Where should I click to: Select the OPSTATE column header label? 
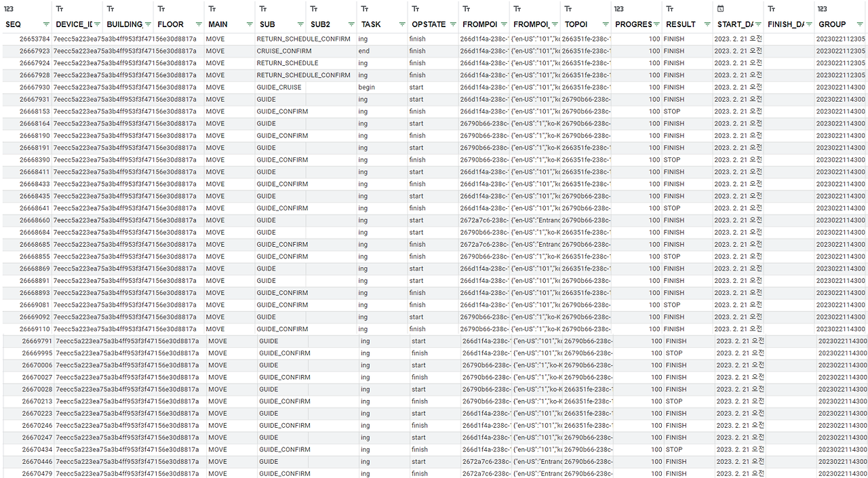pyautogui.click(x=429, y=24)
